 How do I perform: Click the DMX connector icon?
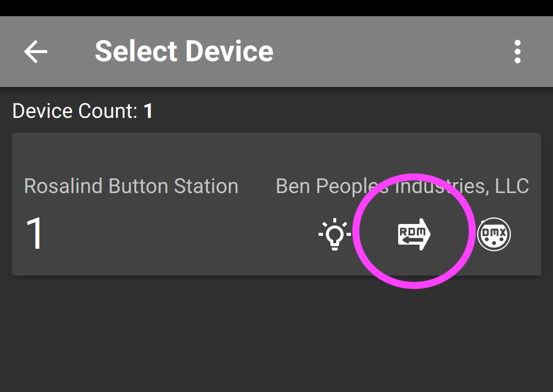pos(494,234)
